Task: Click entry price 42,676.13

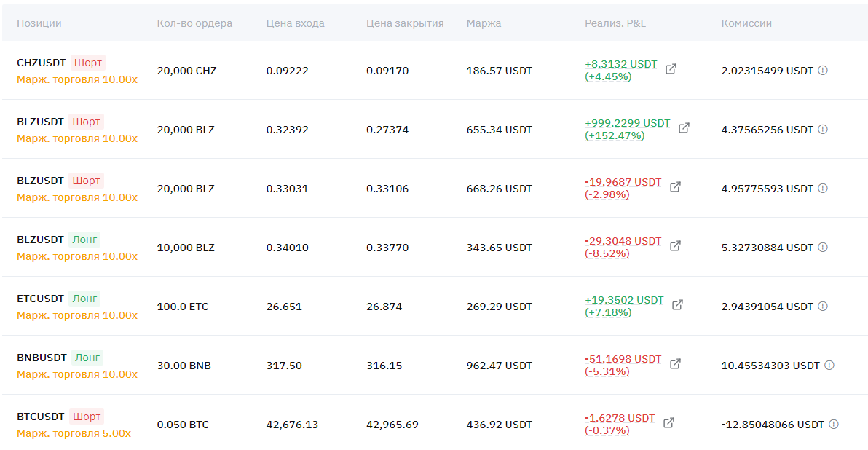Action: pos(292,425)
